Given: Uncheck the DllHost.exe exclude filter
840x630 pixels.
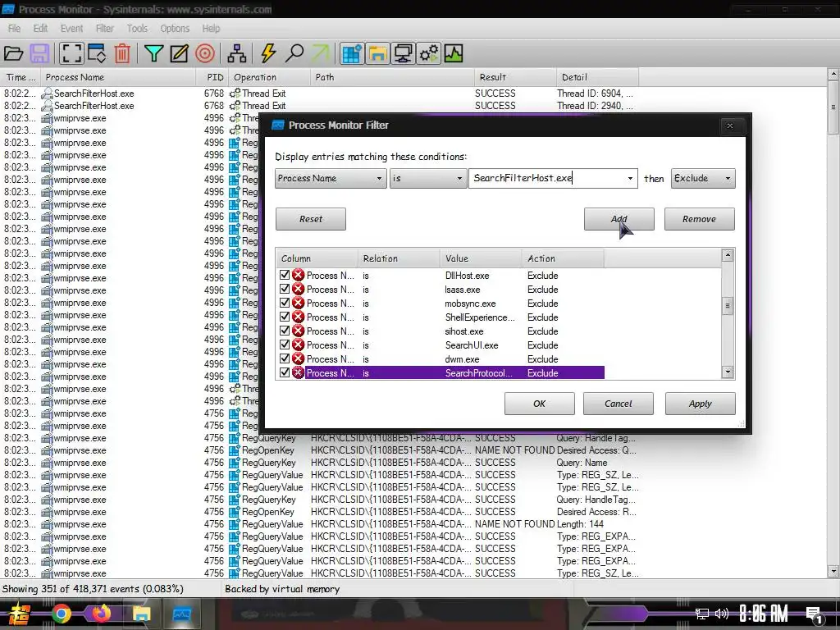Looking at the screenshot, I should point(285,275).
